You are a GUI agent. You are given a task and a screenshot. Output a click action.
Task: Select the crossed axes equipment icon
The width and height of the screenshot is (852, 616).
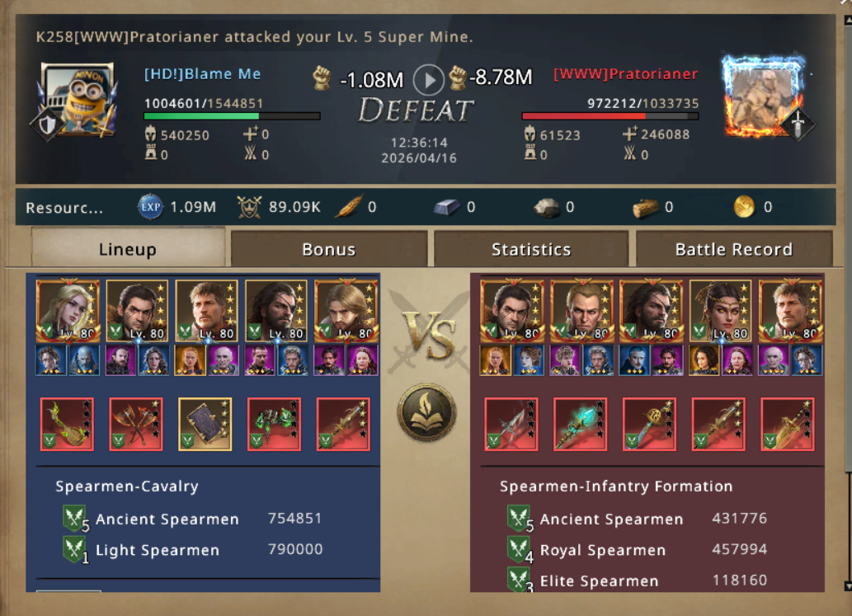pos(136,424)
